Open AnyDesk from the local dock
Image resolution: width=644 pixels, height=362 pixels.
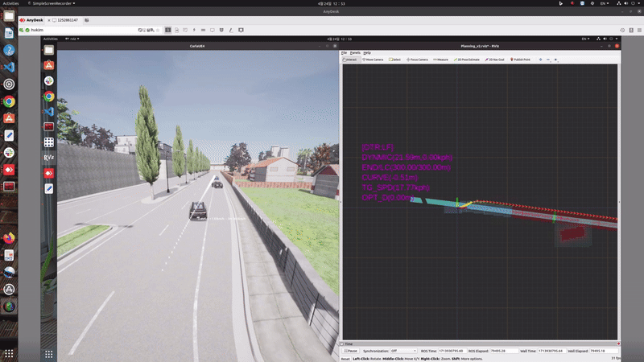point(9,170)
